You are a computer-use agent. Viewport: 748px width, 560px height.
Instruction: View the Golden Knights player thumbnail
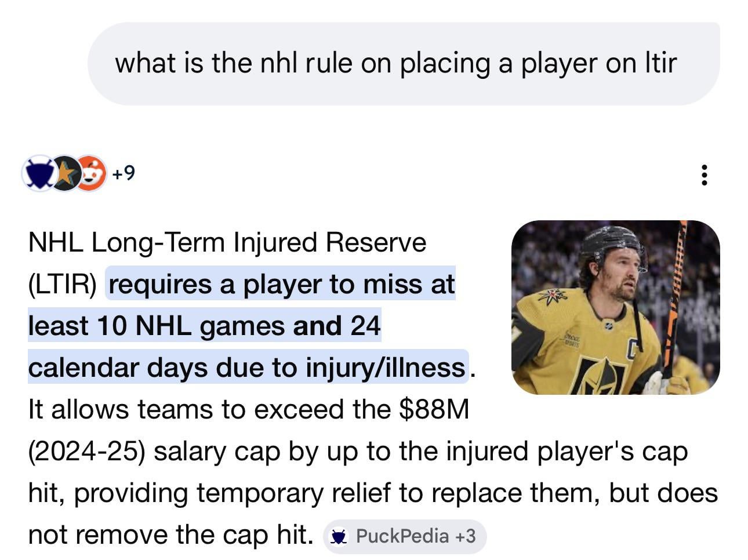coord(615,307)
